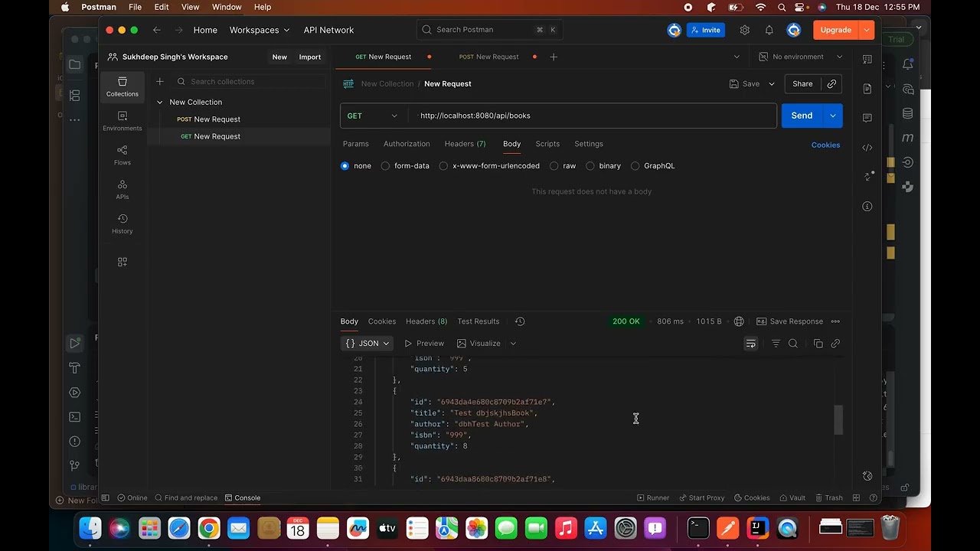Open the Visualize options dropdown arrow

pyautogui.click(x=513, y=344)
